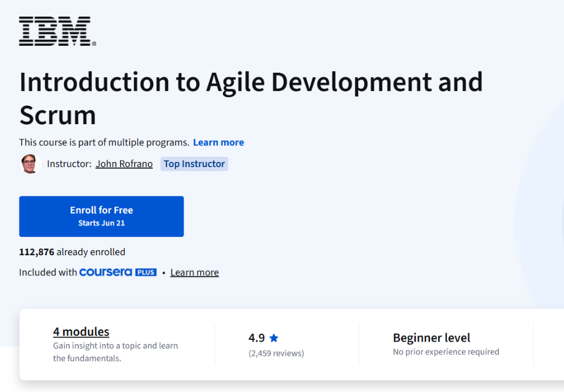Click the Coursera Plus logo
This screenshot has height=392, width=564.
coord(106,272)
